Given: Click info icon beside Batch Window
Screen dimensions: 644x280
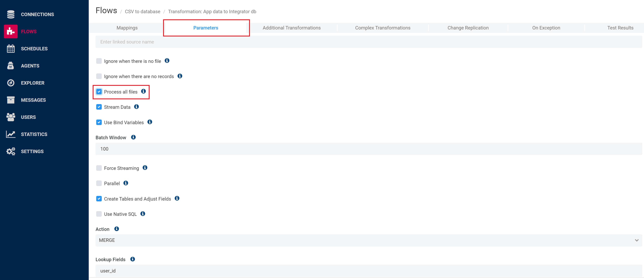Looking at the screenshot, I should coord(133,137).
